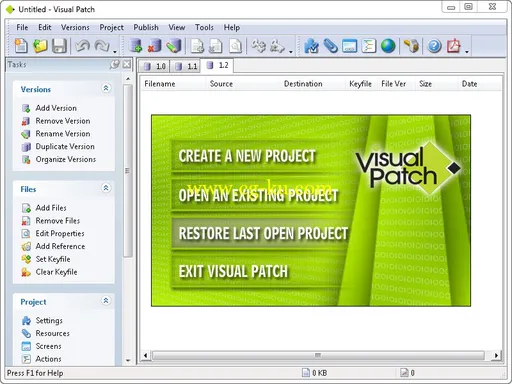Open the View menu
Viewport: 512px width, 384px height.
177,27
